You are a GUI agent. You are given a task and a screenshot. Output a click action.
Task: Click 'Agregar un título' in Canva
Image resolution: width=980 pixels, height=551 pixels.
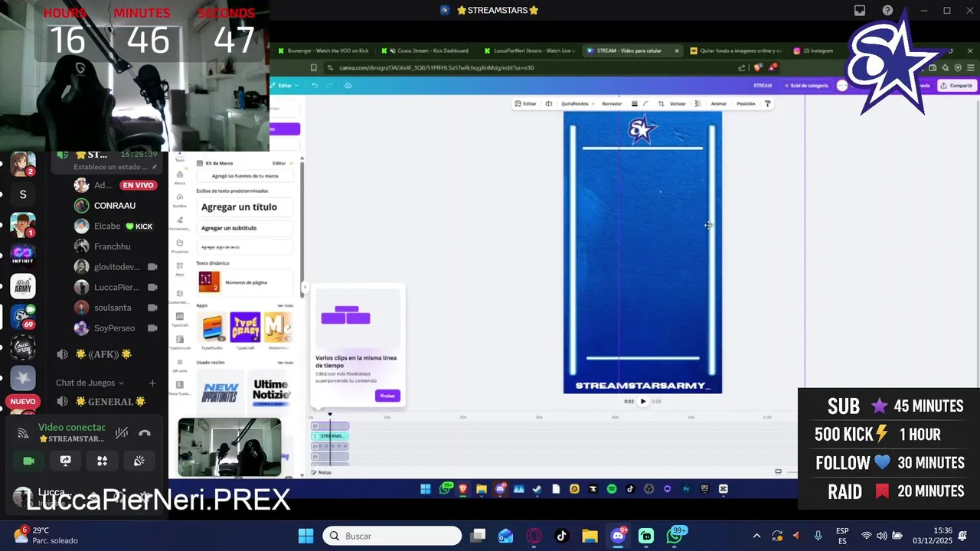pyautogui.click(x=245, y=207)
